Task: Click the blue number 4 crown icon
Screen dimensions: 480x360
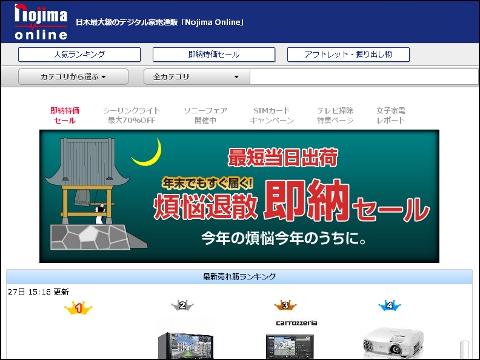Action: point(389,305)
